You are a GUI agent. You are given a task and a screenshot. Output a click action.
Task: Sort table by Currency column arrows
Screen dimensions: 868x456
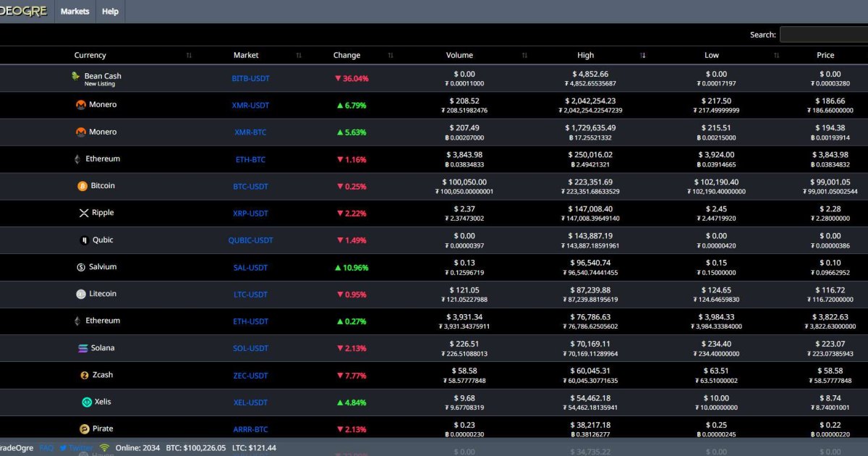[189, 56]
